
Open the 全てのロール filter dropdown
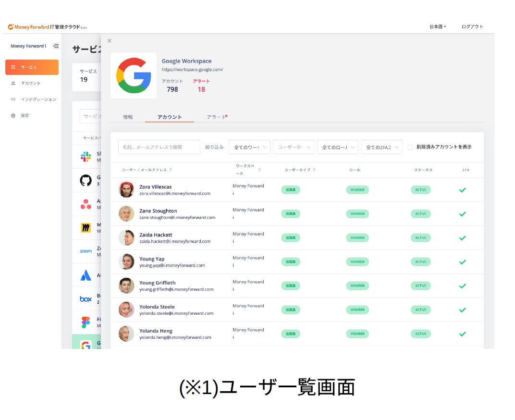click(x=338, y=147)
